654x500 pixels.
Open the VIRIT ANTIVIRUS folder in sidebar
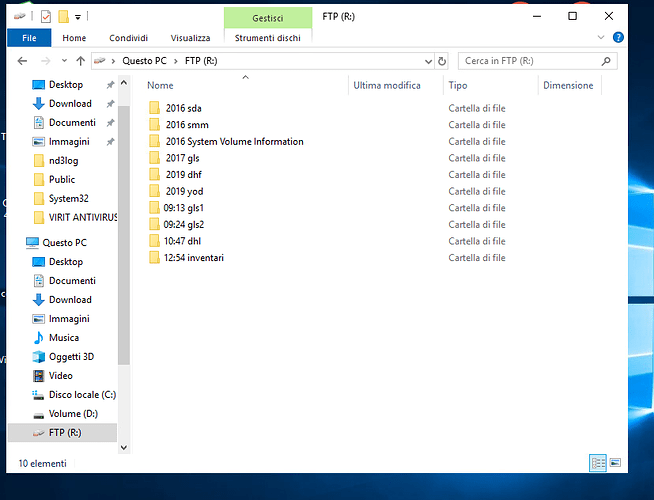83,218
